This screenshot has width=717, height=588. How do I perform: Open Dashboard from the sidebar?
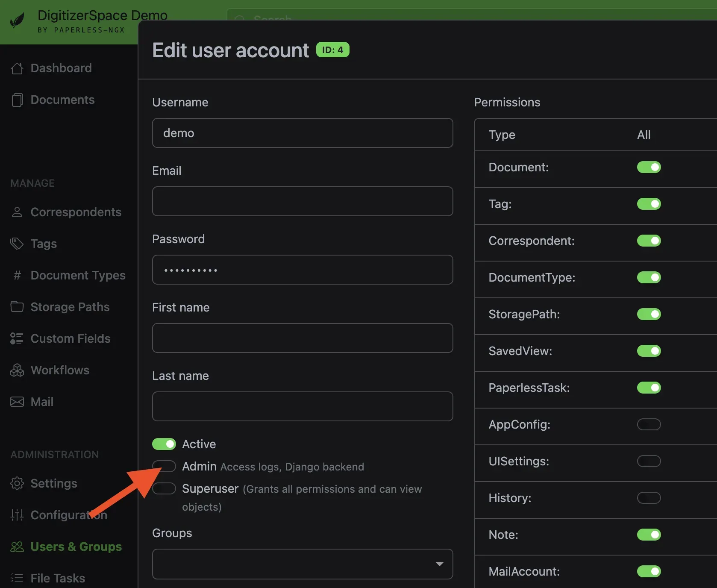click(61, 68)
